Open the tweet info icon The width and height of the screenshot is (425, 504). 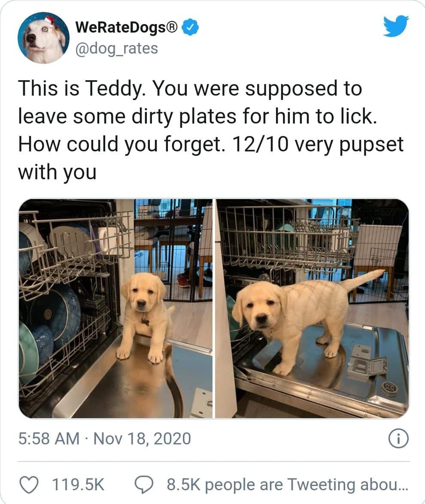click(x=398, y=438)
